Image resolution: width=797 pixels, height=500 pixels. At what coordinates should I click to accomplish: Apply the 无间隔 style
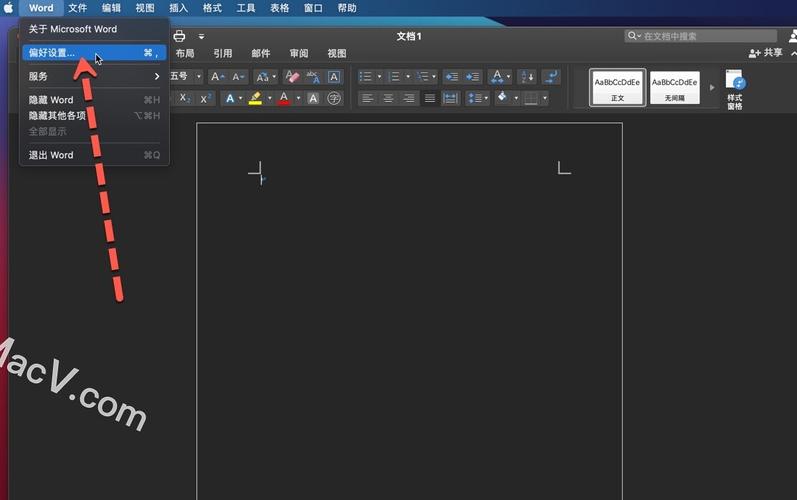click(x=675, y=88)
